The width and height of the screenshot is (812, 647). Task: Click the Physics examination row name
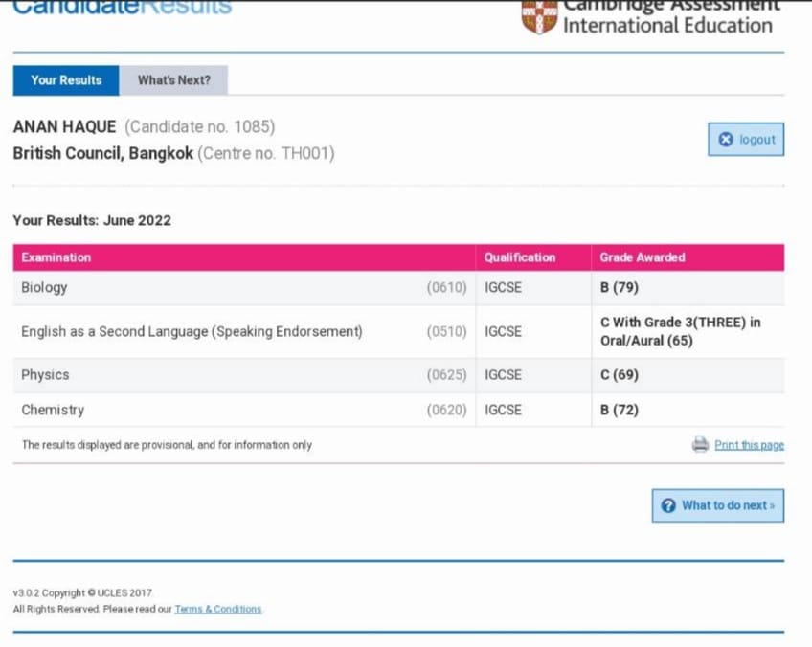(45, 375)
